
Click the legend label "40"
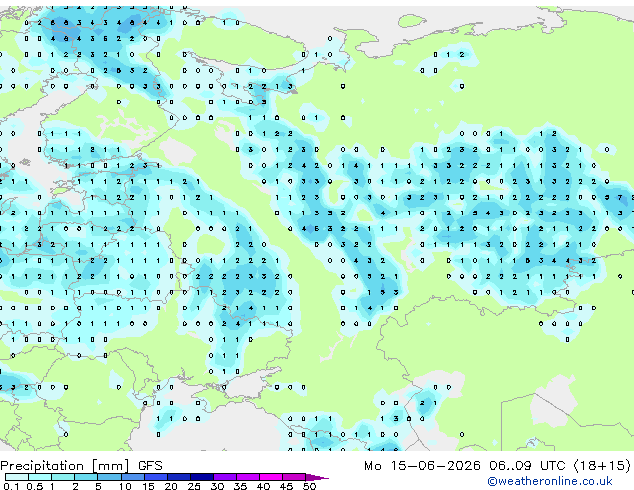[263, 486]
